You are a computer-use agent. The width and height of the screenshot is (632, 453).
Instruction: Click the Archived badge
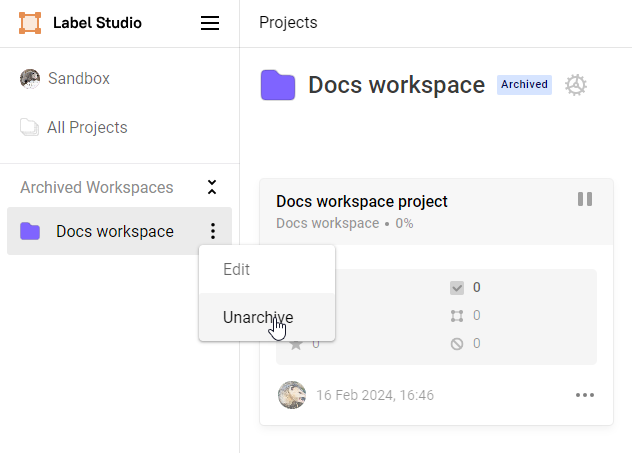(524, 85)
